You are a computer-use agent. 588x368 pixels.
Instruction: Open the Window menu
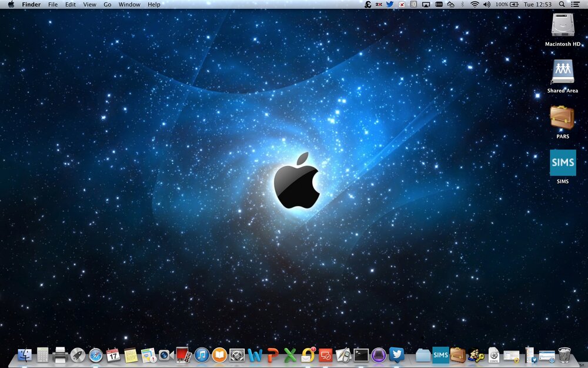[x=129, y=5]
